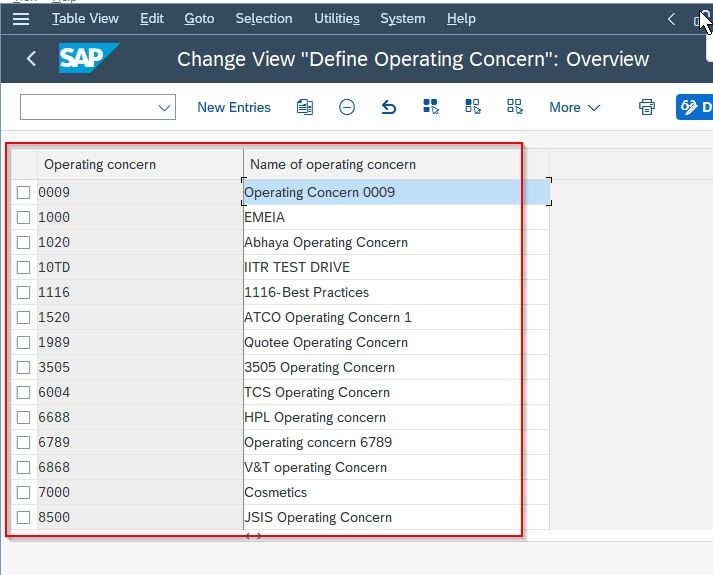Check the row selector for 6004
Screen dimensions: 713x575
(x=24, y=392)
